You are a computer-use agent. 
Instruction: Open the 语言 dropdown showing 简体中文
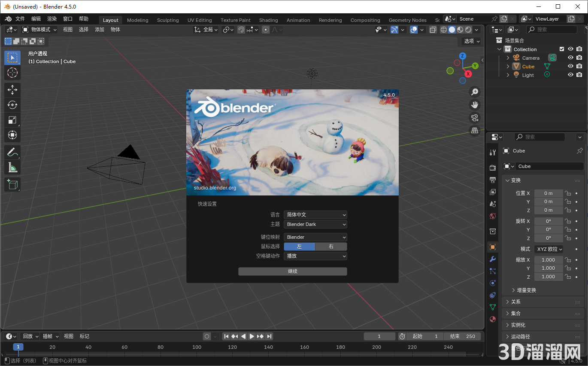click(x=315, y=214)
